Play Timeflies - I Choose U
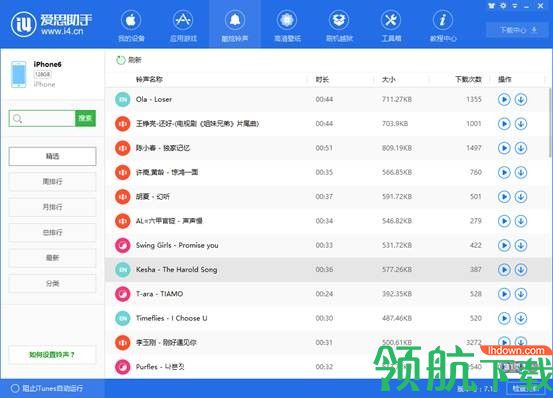 (504, 318)
